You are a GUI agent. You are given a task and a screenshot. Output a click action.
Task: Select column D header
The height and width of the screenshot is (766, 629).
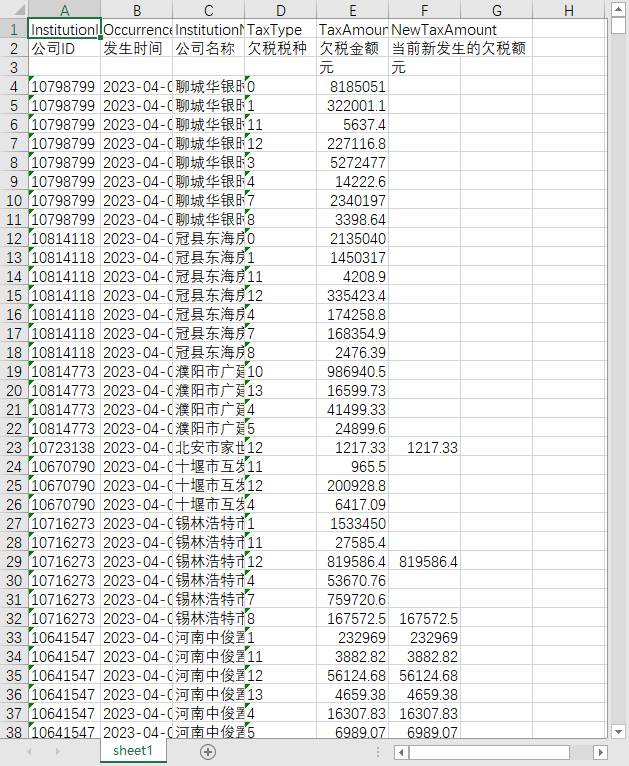click(280, 10)
